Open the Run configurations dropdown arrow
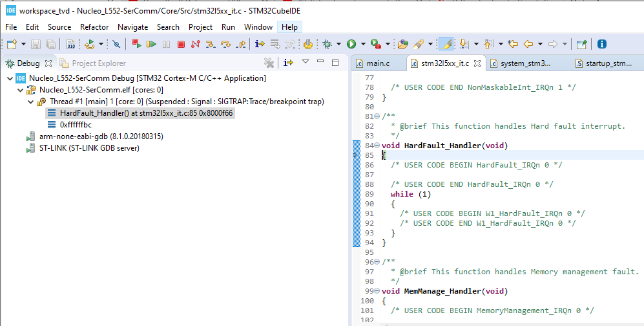This screenshot has width=644, height=326. tap(363, 44)
